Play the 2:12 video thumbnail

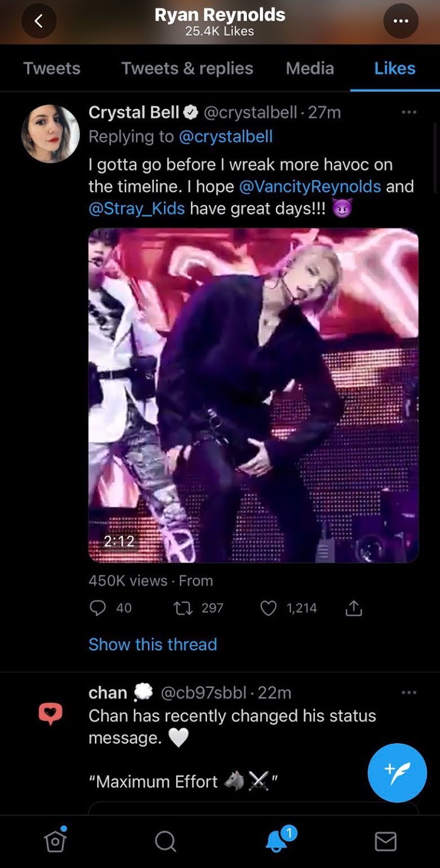coord(253,395)
